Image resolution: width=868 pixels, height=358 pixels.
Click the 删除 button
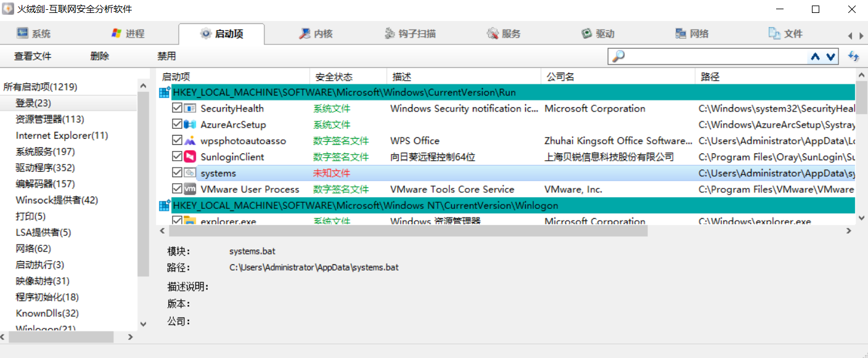(x=99, y=56)
